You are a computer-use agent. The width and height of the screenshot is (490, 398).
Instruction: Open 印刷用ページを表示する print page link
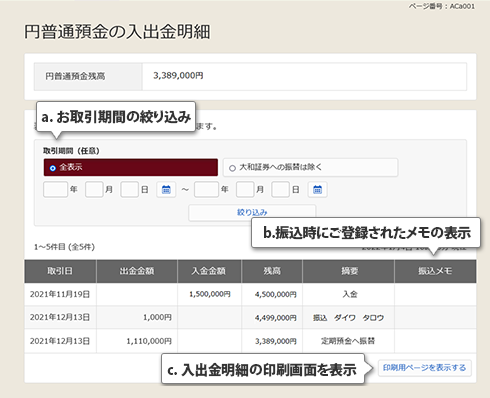[425, 368]
